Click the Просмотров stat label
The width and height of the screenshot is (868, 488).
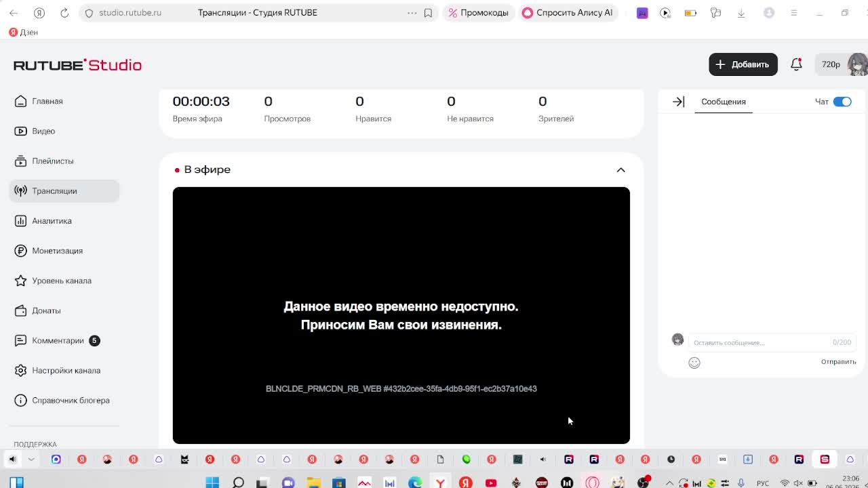pos(288,119)
